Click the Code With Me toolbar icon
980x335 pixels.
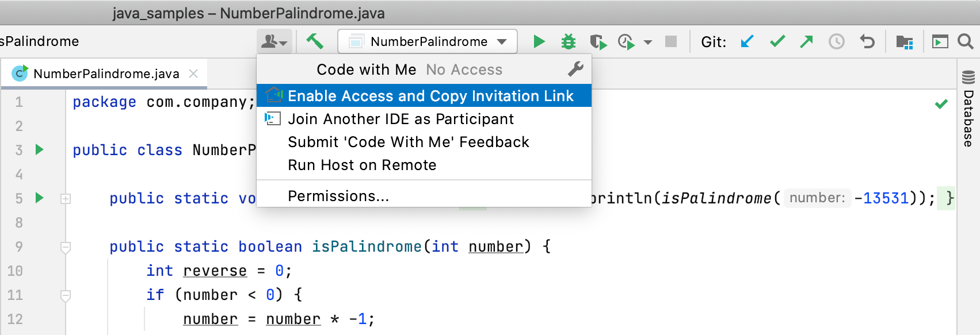tap(274, 41)
